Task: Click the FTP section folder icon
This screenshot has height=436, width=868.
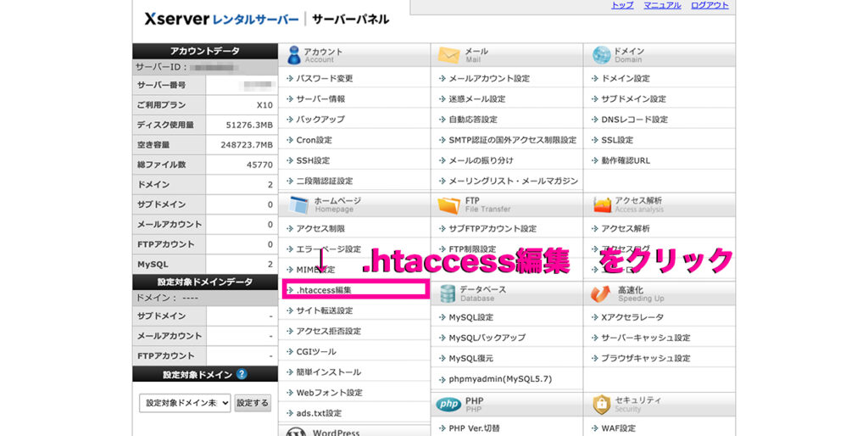Action: (x=448, y=205)
